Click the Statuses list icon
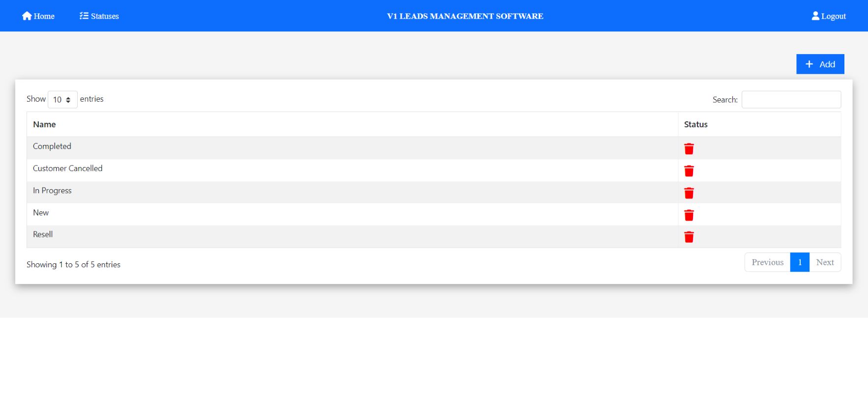 tap(84, 16)
